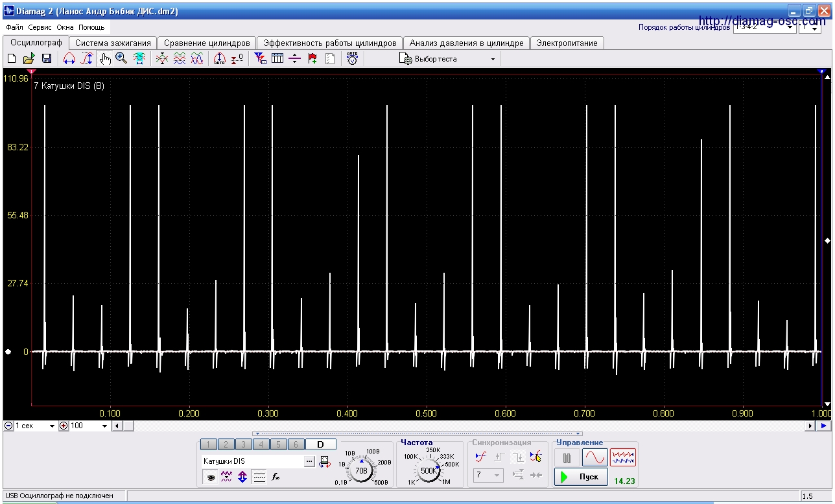Click the purple waveform invert icon

click(226, 477)
